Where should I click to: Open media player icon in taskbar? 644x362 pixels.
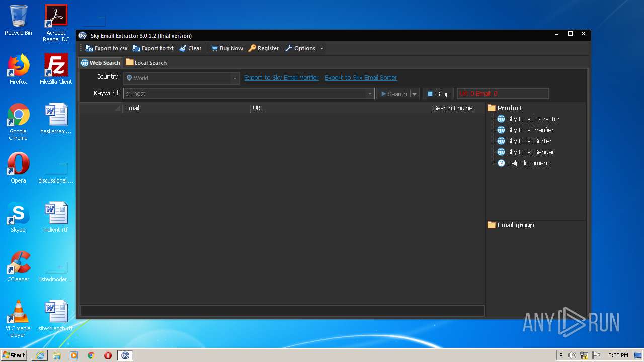(x=74, y=355)
